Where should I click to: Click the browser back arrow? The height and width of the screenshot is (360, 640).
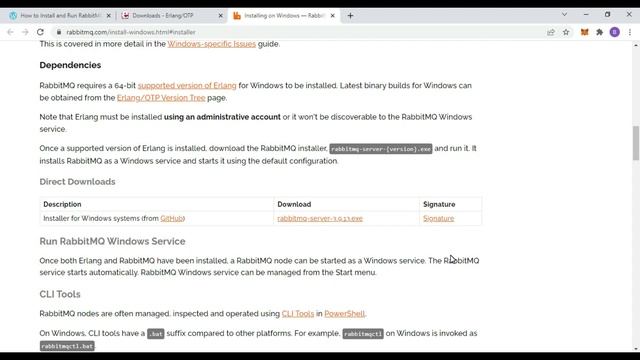tap(11, 32)
